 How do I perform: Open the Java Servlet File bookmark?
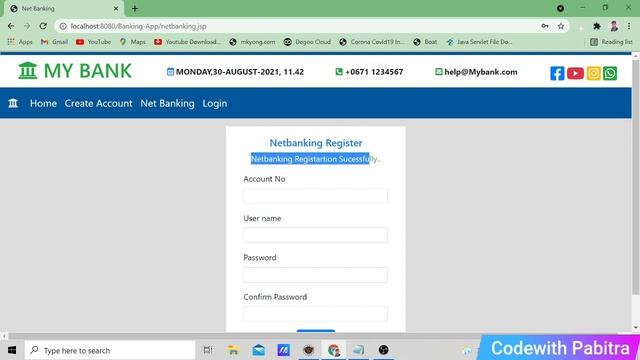(x=479, y=42)
